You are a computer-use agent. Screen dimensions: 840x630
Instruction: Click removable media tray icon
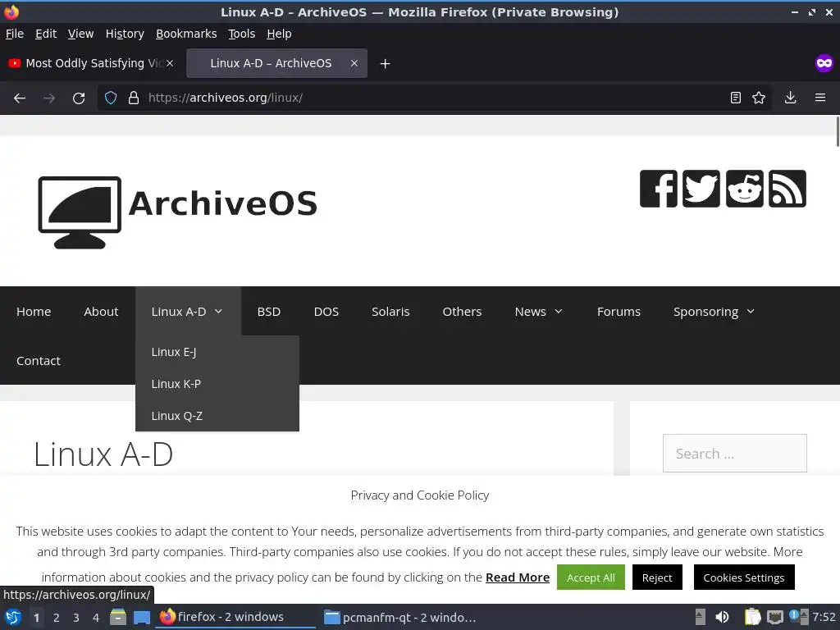tap(700, 617)
